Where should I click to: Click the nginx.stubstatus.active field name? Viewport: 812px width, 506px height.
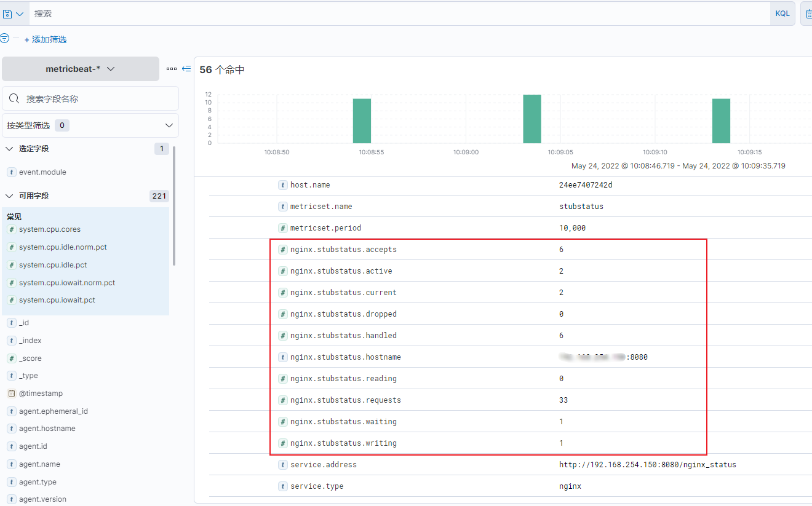341,271
